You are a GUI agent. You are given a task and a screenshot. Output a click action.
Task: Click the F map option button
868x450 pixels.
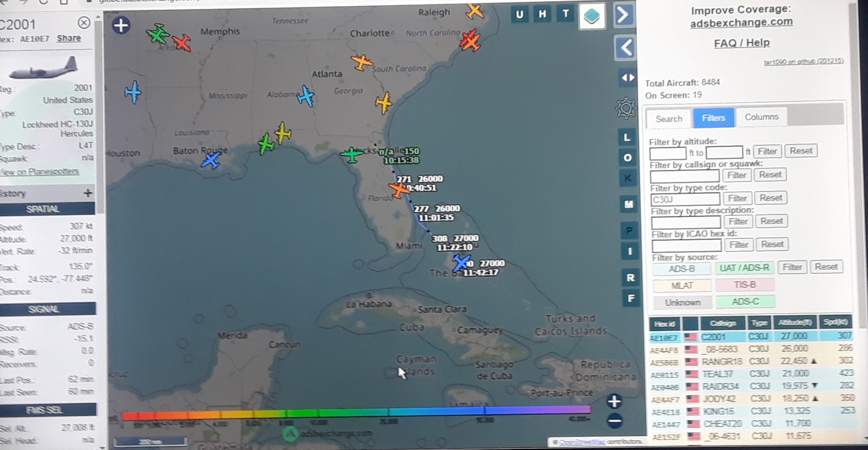pos(631,298)
